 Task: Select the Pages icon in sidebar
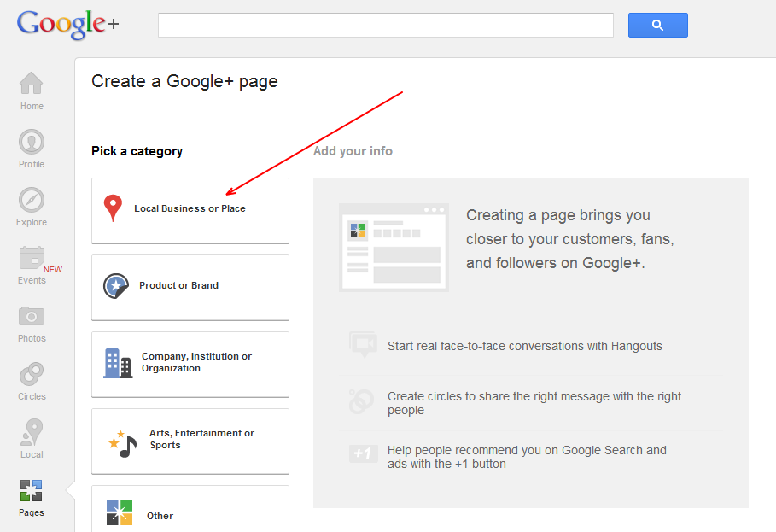(x=32, y=497)
